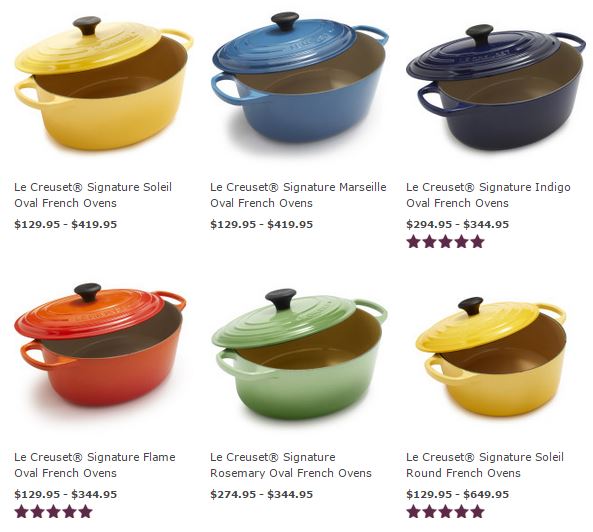
Task: View star rating for Flame Oval Ovens
Action: pyautogui.click(x=53, y=511)
